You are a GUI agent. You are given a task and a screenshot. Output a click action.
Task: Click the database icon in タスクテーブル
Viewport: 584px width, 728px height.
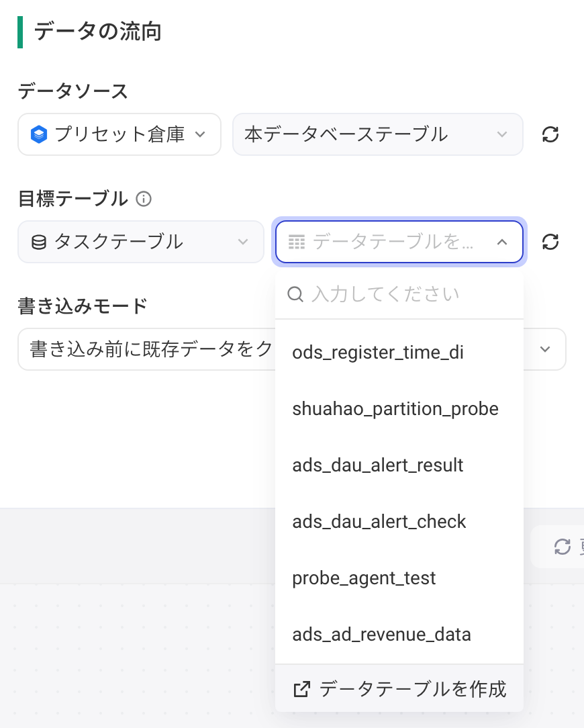(x=38, y=242)
